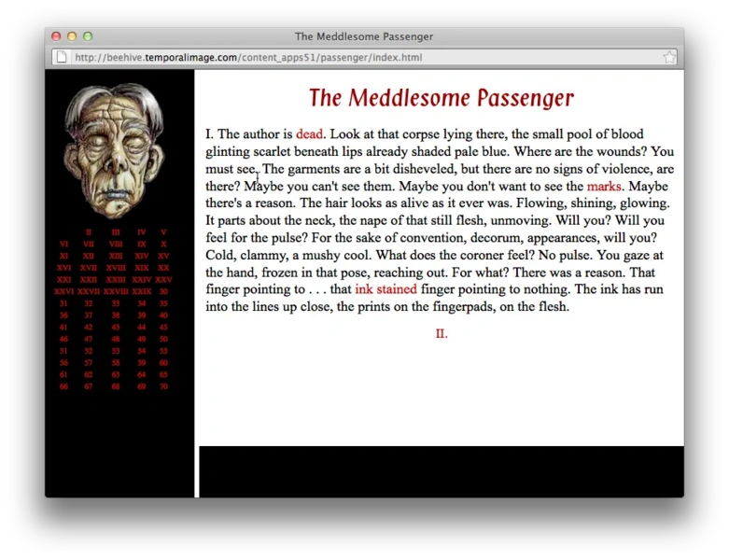Open chapter 47 in sidebar index
Screen dimensions: 729x560
89,339
